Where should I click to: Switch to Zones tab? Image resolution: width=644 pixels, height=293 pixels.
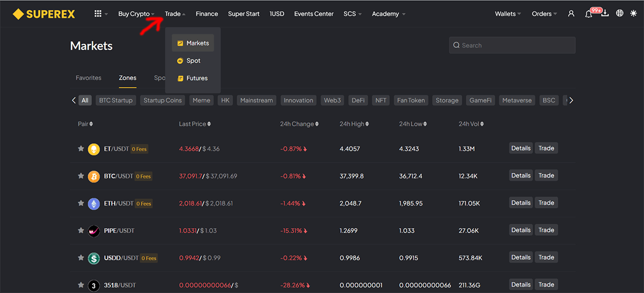(x=128, y=78)
